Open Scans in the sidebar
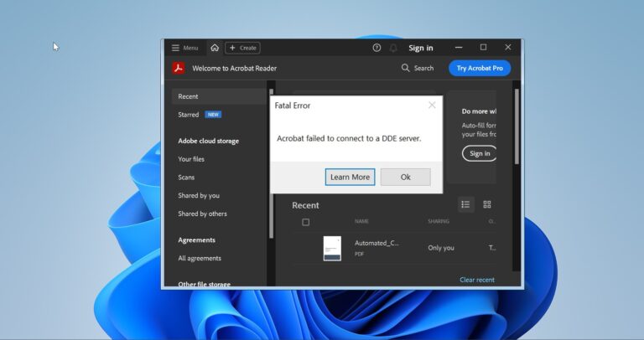 (x=186, y=178)
